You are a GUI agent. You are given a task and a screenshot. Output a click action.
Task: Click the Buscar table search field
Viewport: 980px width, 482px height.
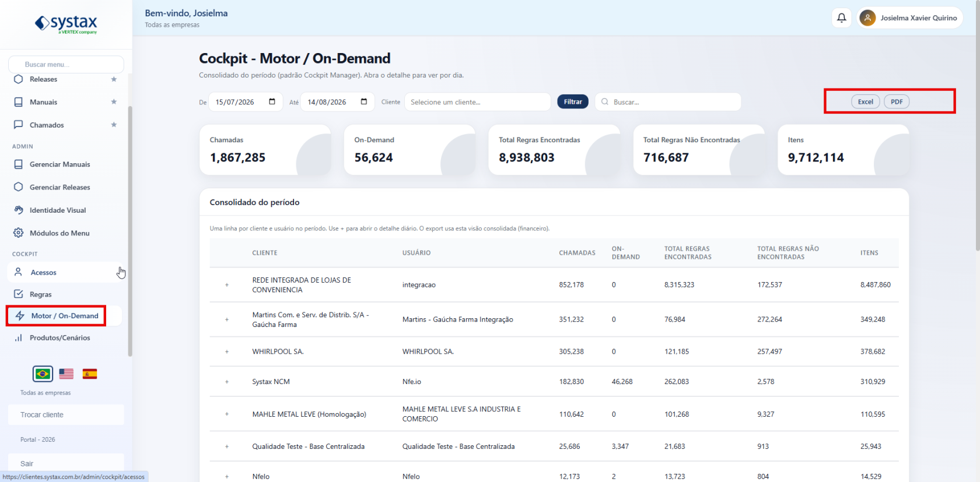(668, 102)
